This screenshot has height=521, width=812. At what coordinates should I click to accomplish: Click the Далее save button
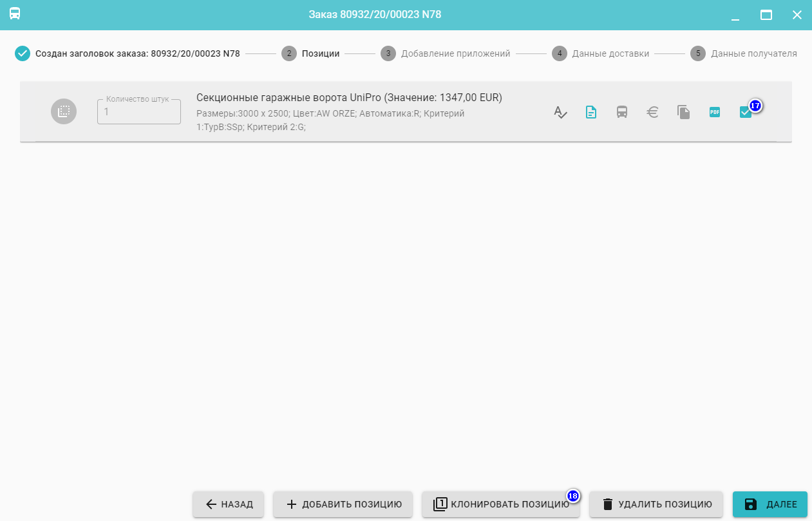tap(770, 504)
